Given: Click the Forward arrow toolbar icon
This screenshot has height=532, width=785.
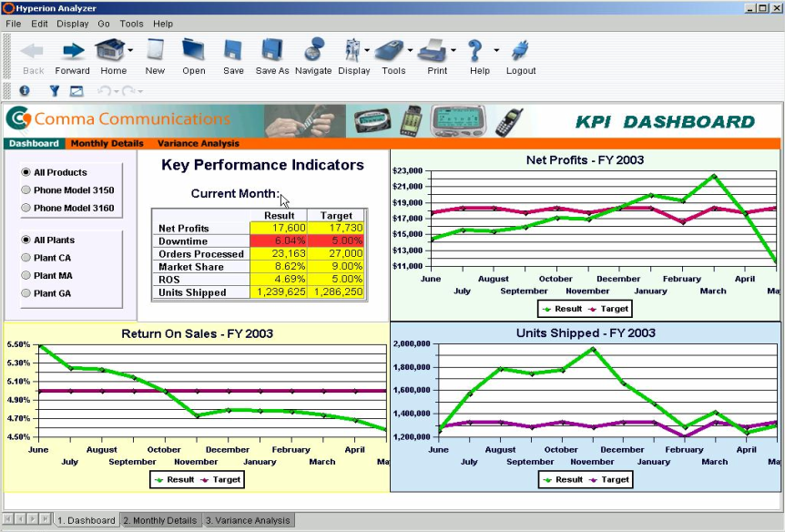Looking at the screenshot, I should click(73, 50).
